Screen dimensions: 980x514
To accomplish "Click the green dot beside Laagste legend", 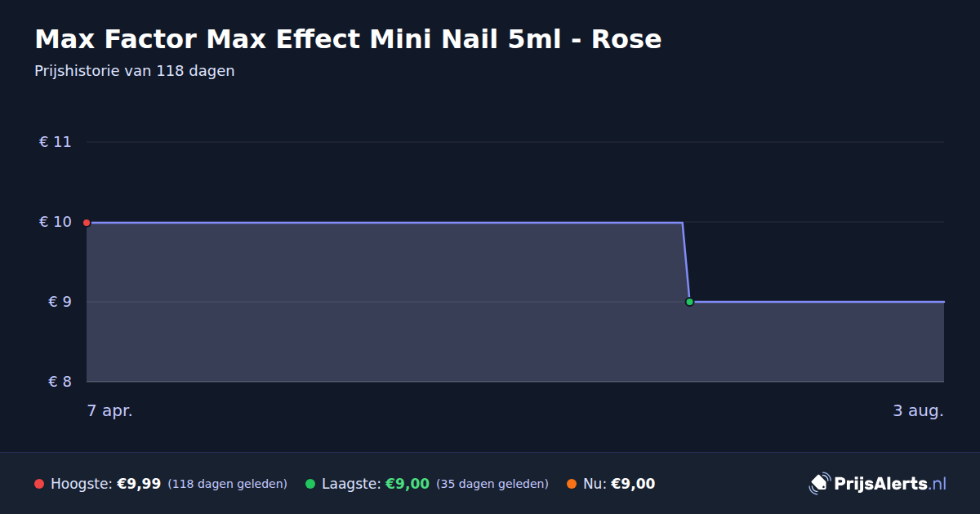I will [310, 484].
